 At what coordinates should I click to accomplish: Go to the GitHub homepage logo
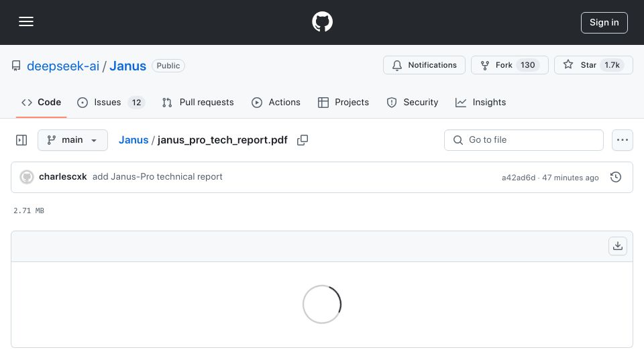pyautogui.click(x=322, y=21)
